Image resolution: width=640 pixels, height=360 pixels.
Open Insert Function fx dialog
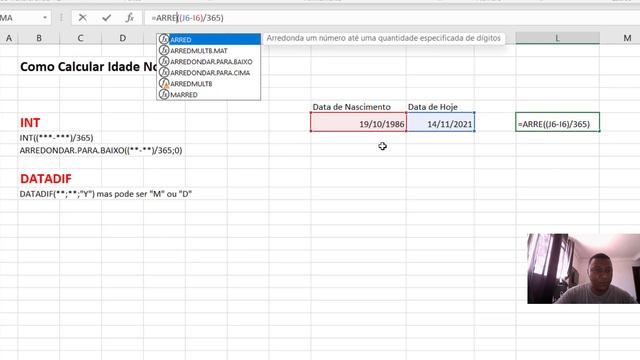click(130, 18)
